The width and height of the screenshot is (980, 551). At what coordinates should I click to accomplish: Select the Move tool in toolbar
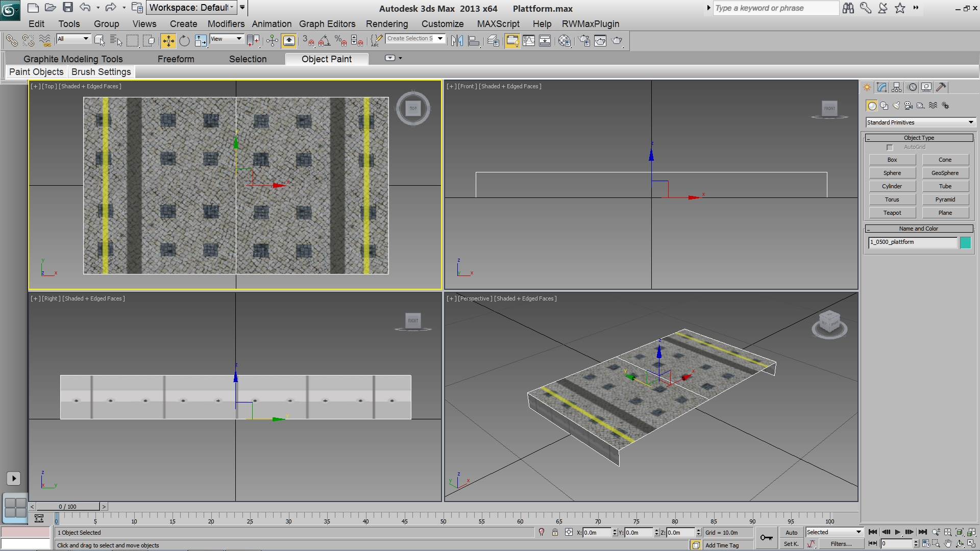[168, 41]
